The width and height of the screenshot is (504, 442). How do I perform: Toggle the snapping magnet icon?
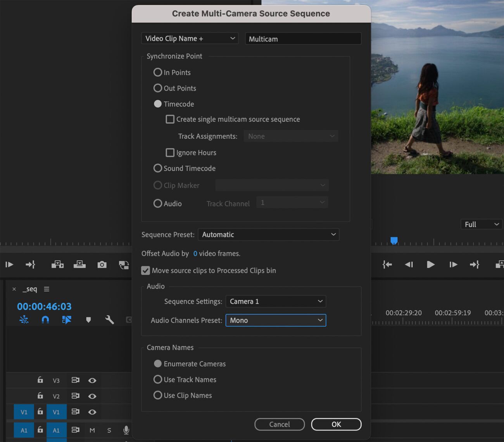(x=45, y=320)
